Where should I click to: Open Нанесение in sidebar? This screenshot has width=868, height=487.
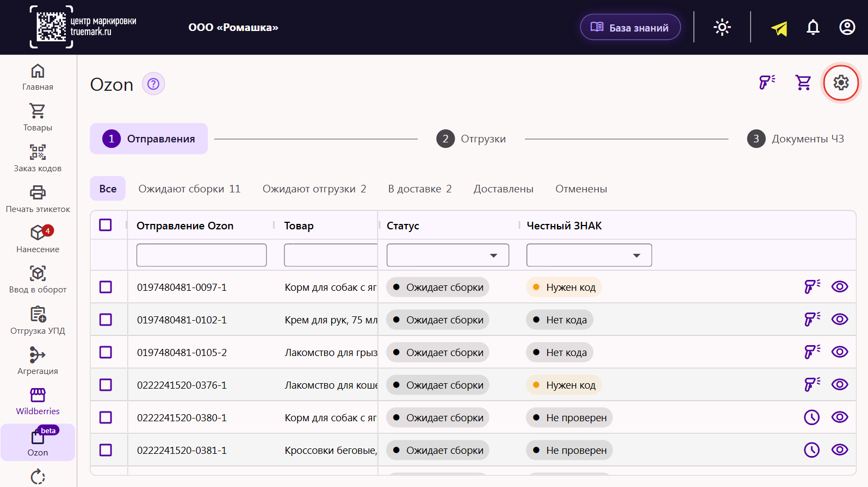pyautogui.click(x=38, y=239)
